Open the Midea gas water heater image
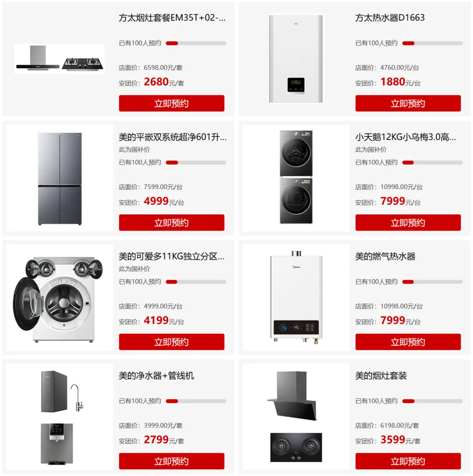473x476 pixels. 296,297
